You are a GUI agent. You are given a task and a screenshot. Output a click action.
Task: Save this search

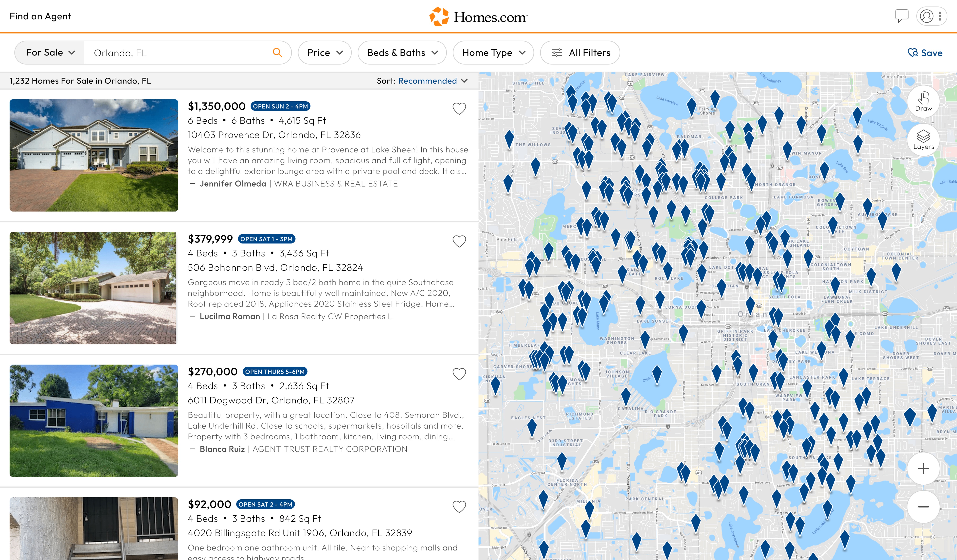925,53
